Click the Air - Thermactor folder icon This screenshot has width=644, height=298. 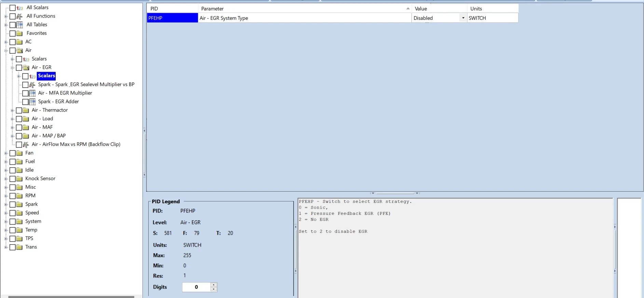(26, 110)
